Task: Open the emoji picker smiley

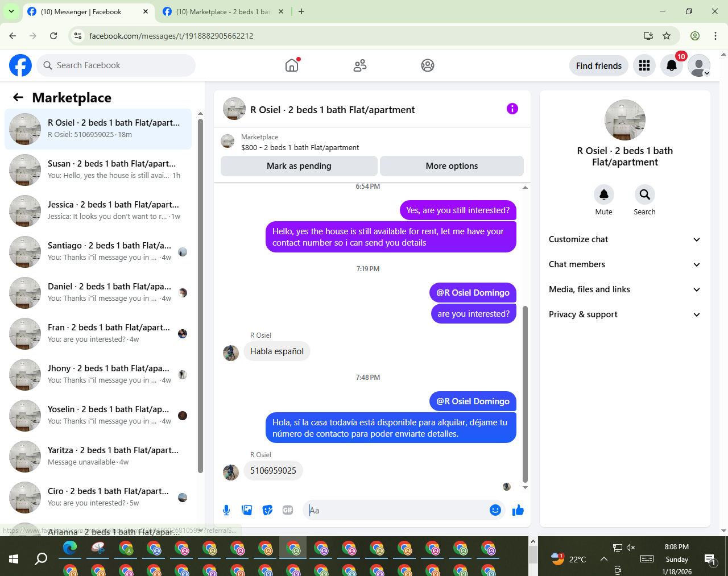Action: pos(495,510)
